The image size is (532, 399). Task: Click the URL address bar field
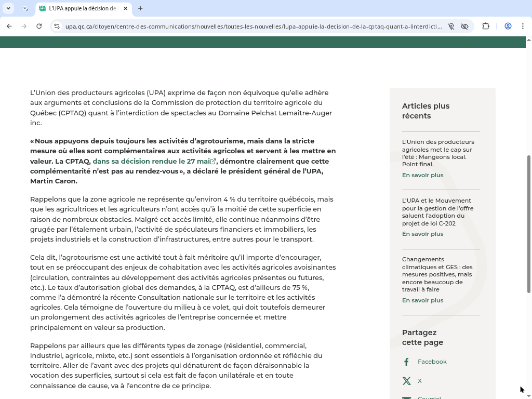(254, 26)
